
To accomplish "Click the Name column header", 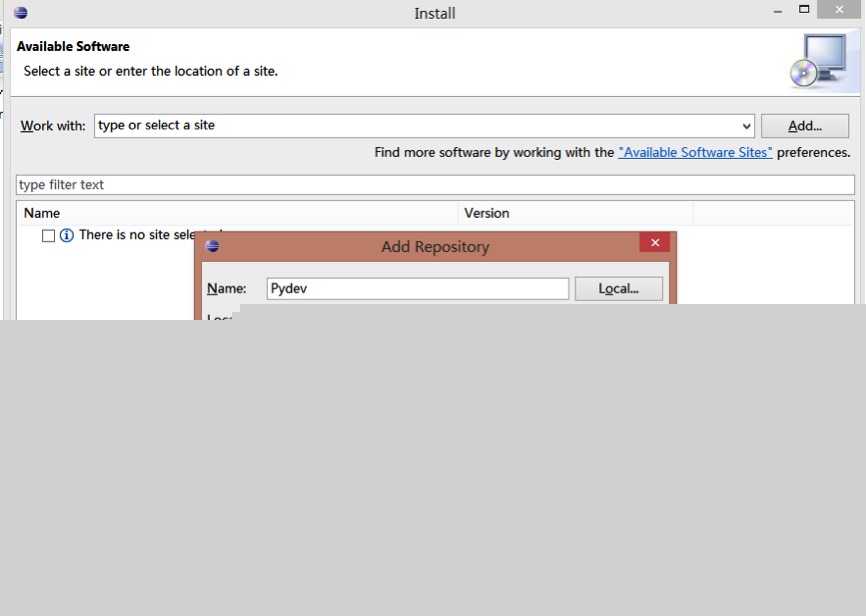I will click(237, 213).
